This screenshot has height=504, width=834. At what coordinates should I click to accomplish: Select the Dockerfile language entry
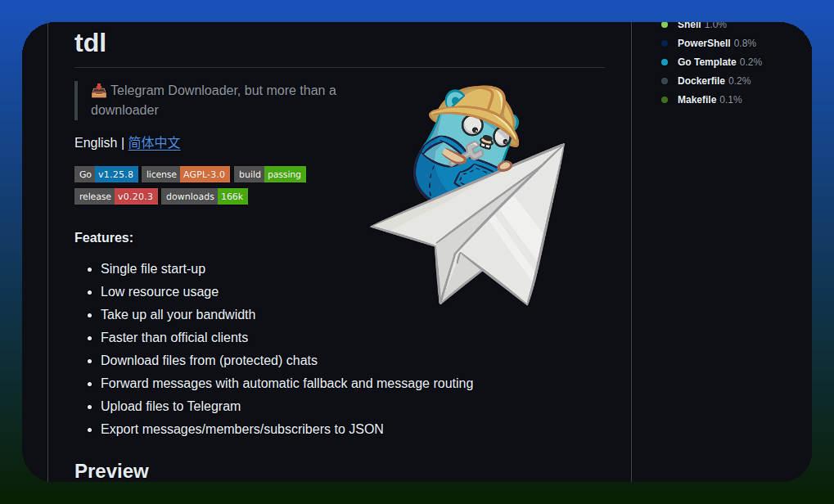[x=714, y=81]
